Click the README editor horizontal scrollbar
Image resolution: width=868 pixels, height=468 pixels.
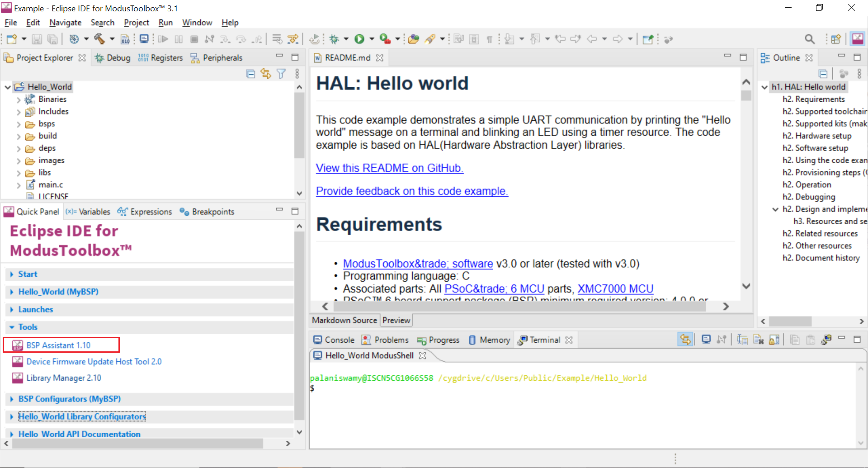520,307
